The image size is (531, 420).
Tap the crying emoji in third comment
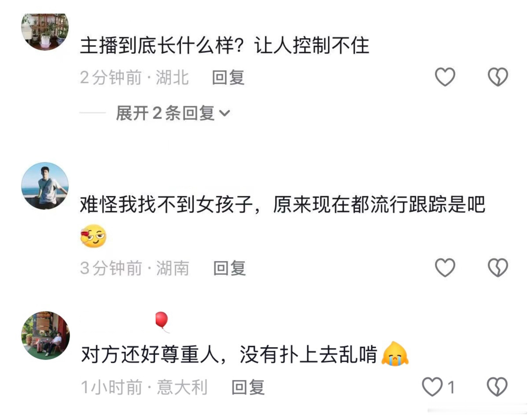[395, 354]
